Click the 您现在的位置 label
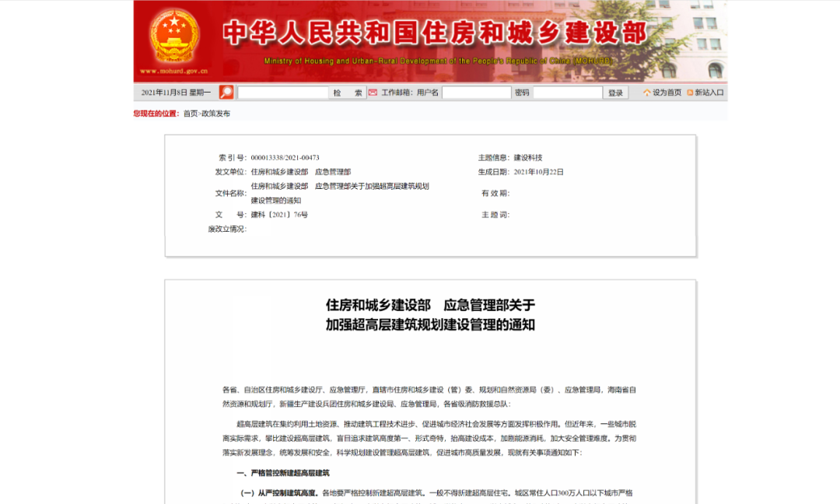 (x=156, y=114)
